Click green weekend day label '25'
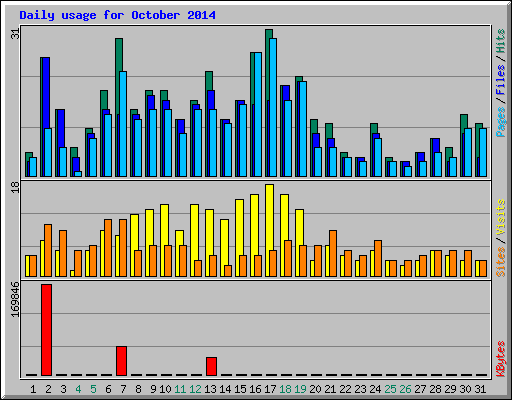 tap(390, 389)
